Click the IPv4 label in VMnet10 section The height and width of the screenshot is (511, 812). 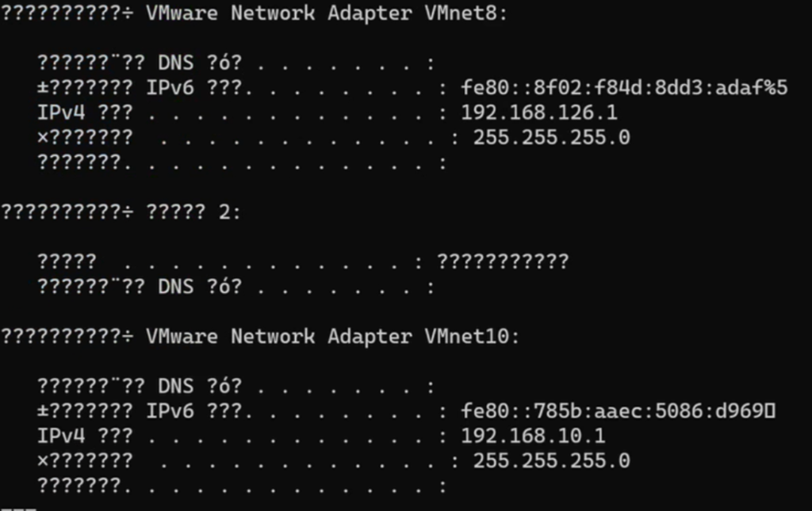[60, 436]
